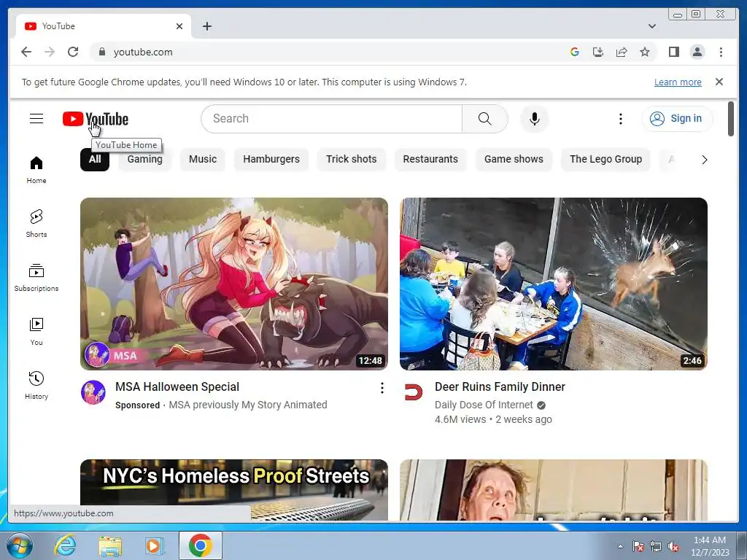Open the Deer Ruins Family Dinner thumbnail
The image size is (747, 560).
tap(554, 284)
